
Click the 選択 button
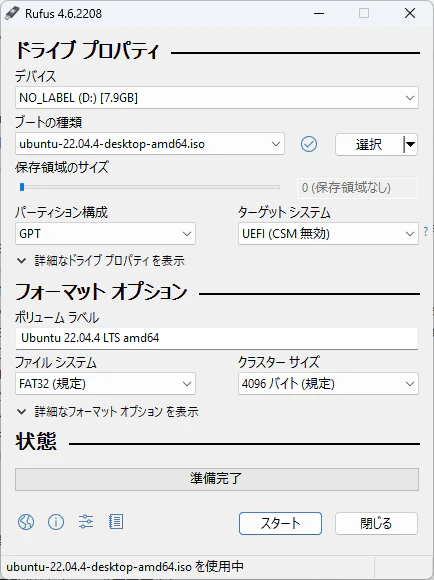pos(369,144)
